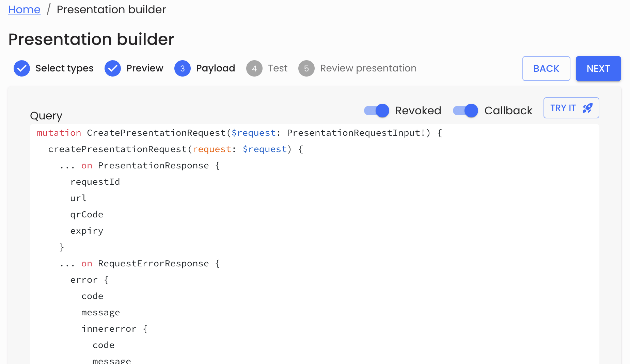Screen dimensions: 630x364
Task: Click the Callback toggle knob
Action: tap(472, 111)
